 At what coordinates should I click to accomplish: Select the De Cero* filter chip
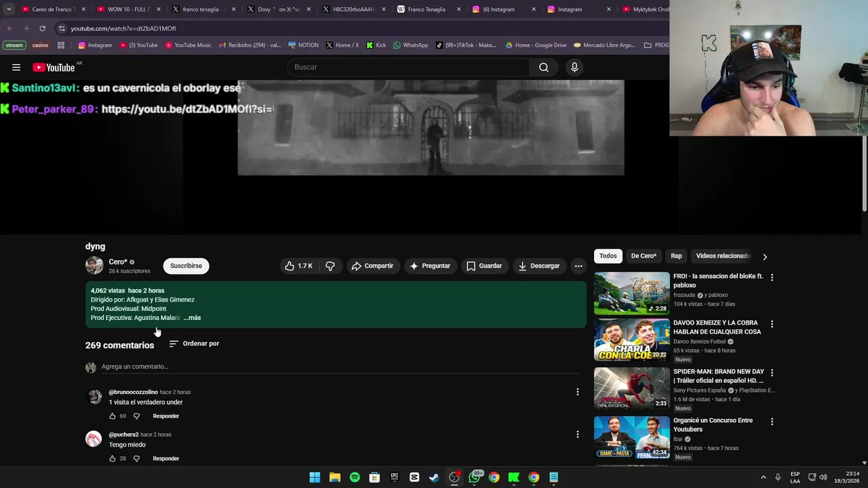[x=644, y=256]
